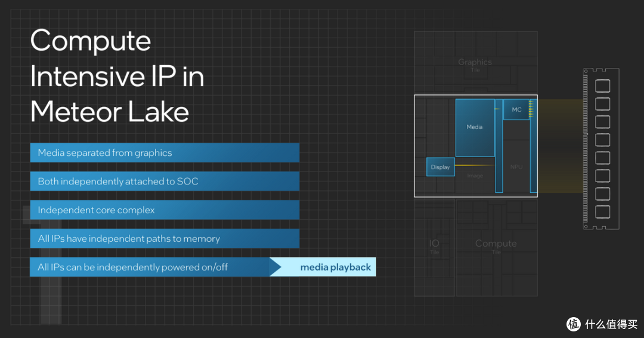Click the Media block in the SOC diagram
Viewport: 644px width, 338px height.
coord(475,127)
